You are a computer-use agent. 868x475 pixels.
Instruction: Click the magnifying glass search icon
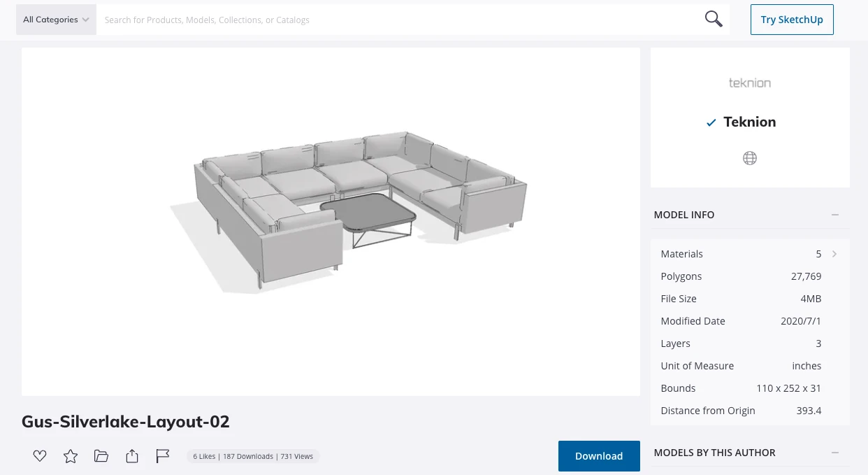point(714,20)
